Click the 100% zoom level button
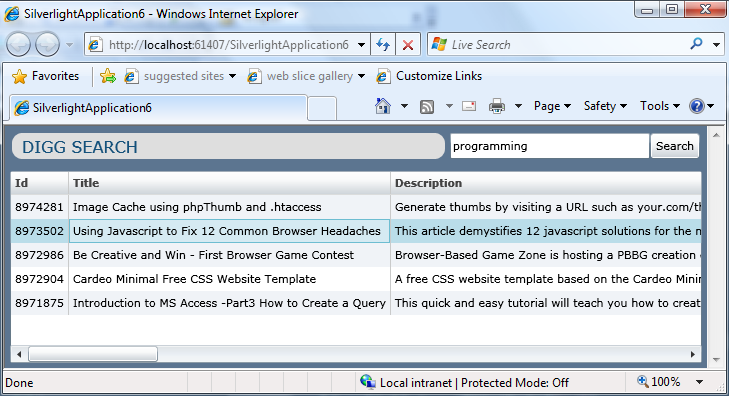 (659, 382)
